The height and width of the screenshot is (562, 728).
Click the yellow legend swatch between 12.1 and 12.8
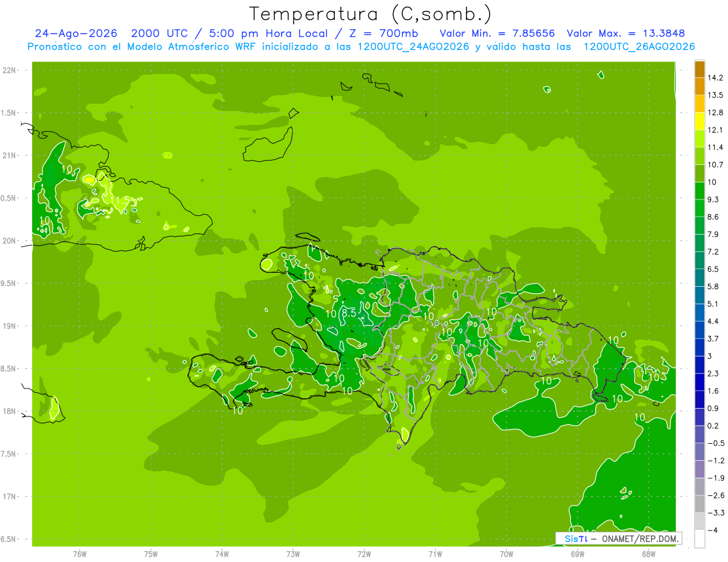[699, 121]
